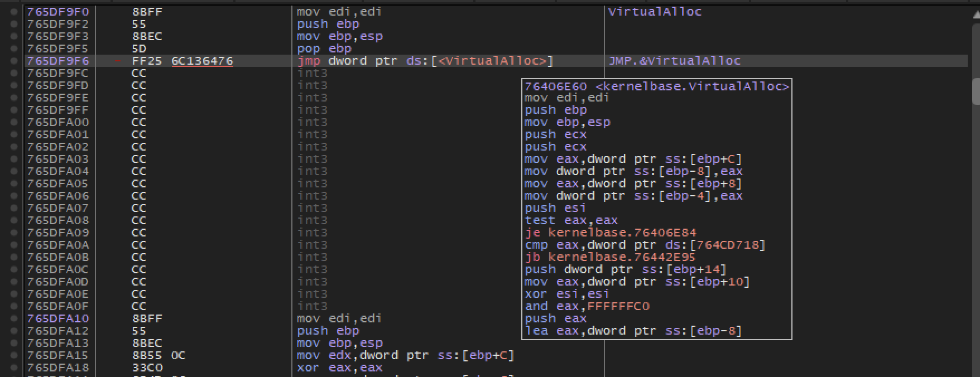Screen dimensions: 980x377
Task: Toggle breakpoint dot beside address 765DFA10
Action: tap(13, 318)
